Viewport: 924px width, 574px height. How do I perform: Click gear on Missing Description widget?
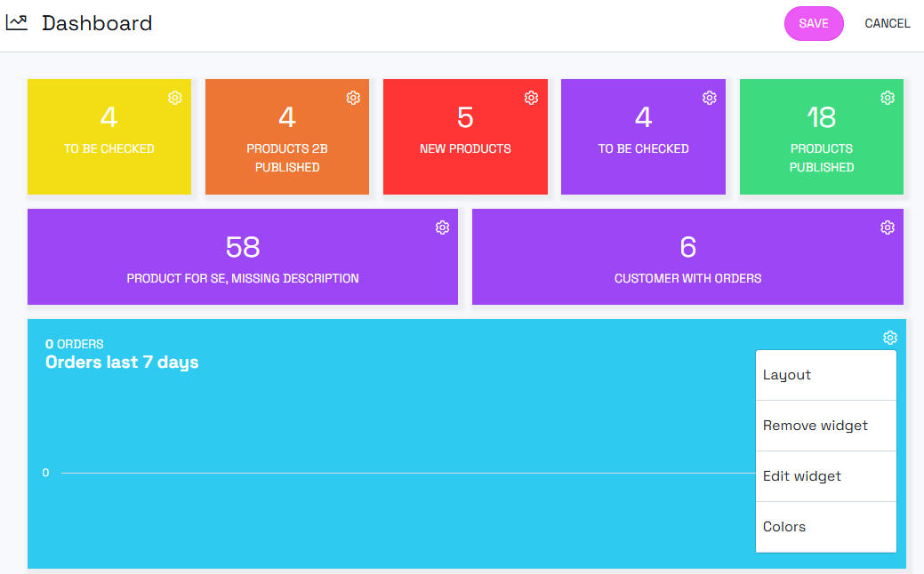pyautogui.click(x=442, y=227)
